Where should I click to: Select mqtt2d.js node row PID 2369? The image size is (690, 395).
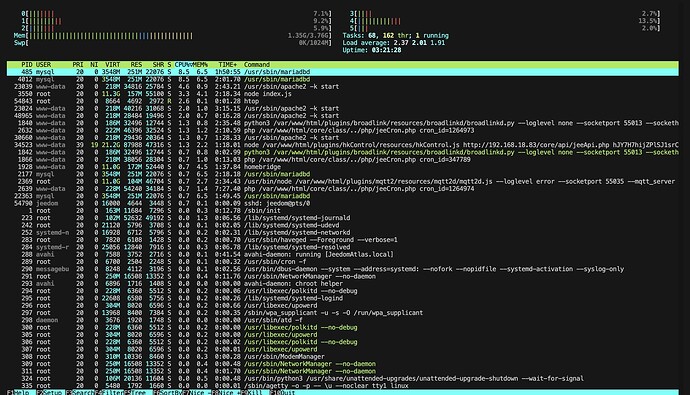click(x=342, y=181)
